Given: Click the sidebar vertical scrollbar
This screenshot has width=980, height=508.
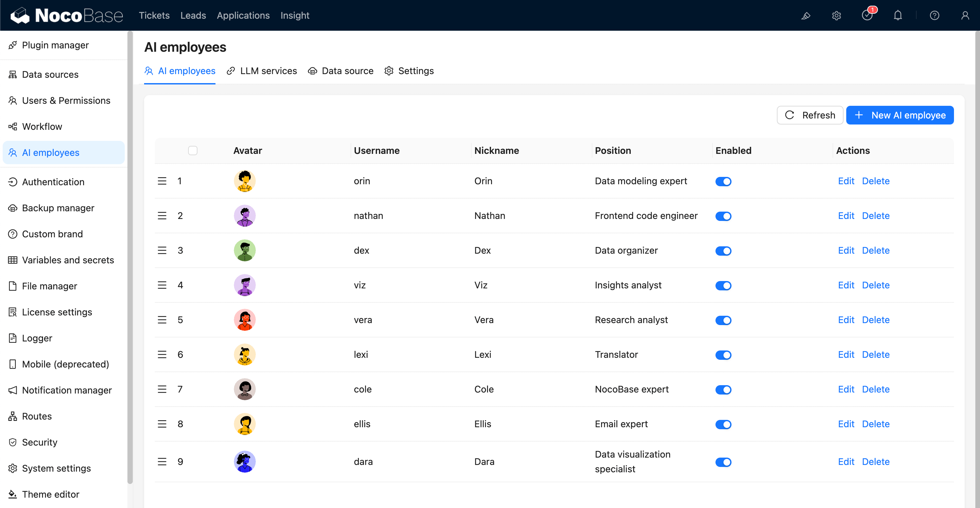Looking at the screenshot, I should pyautogui.click(x=130, y=257).
